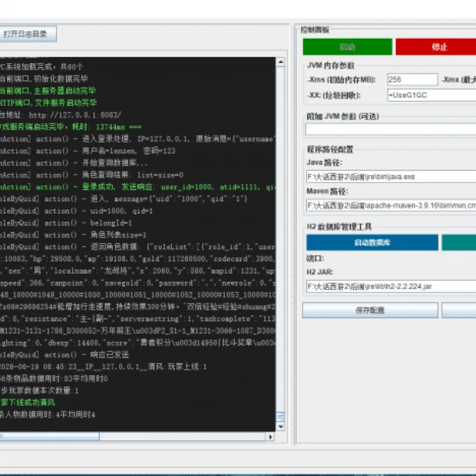Click the horizontal scrollbar right arrow
This screenshot has width=476, height=476.
click(x=270, y=437)
